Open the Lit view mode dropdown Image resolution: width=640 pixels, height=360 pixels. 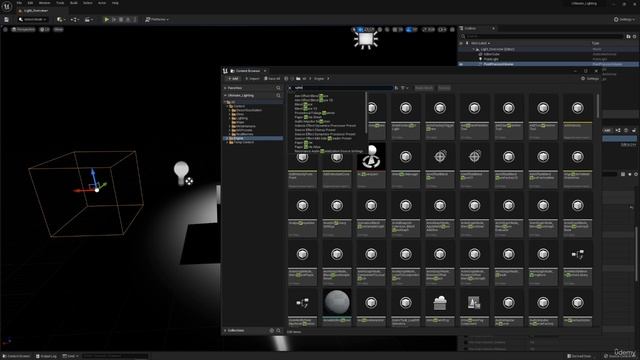44,29
